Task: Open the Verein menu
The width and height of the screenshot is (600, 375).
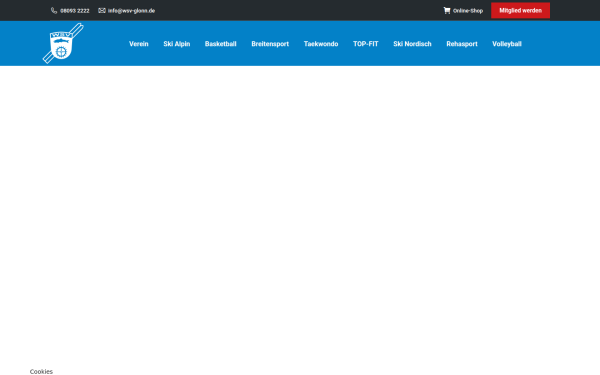Action: 139,44
